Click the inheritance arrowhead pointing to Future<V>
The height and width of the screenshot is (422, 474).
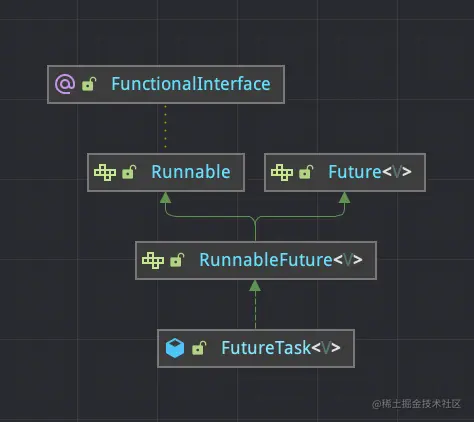[x=344, y=198]
